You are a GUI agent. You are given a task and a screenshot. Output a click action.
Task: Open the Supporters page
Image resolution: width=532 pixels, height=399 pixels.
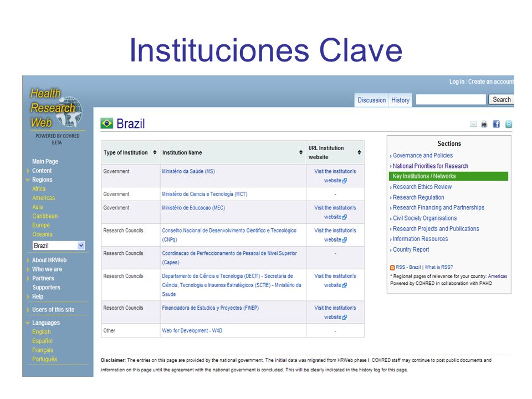pos(46,288)
